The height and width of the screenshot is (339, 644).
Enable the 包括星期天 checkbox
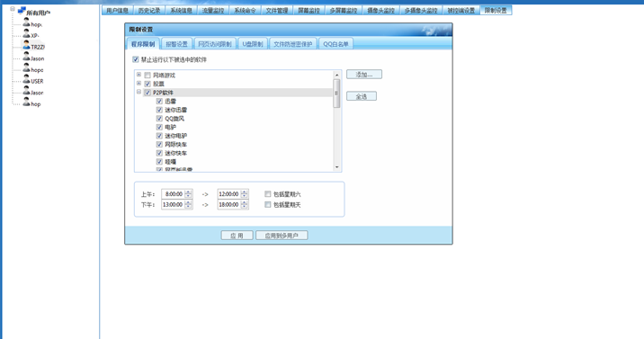coord(268,204)
